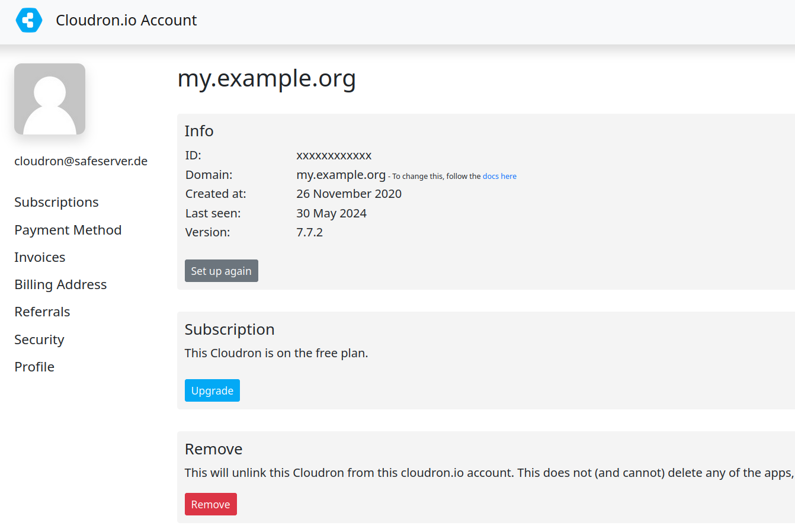795x532 pixels.
Task: Click the domain value my.example.org in Info
Action: 341,175
